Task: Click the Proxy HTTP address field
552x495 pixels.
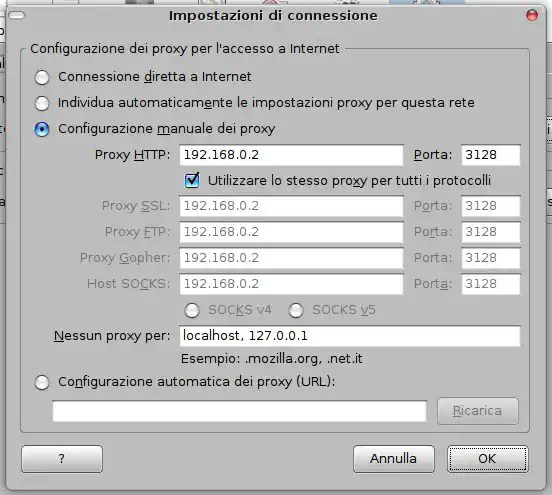Action: click(291, 155)
